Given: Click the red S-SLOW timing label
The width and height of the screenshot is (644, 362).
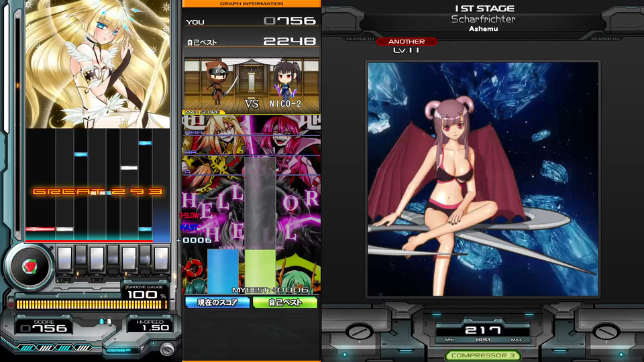Looking at the screenshot, I should point(189,215).
